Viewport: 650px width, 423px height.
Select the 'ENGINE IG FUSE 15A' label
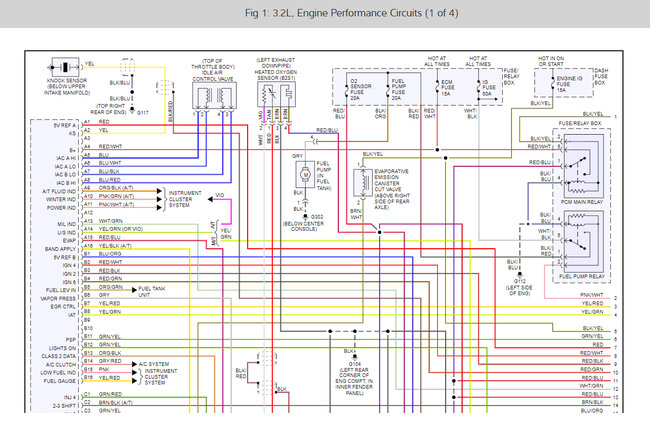pyautogui.click(x=569, y=84)
